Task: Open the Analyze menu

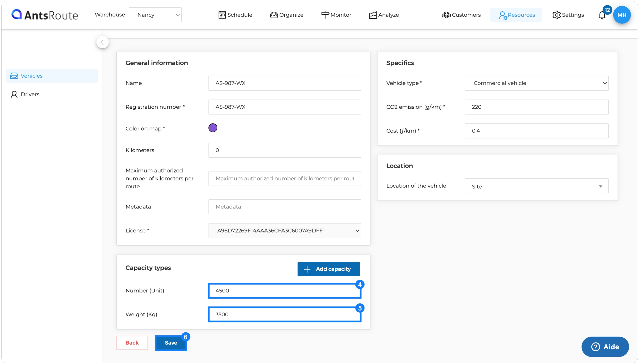Action: (x=384, y=15)
